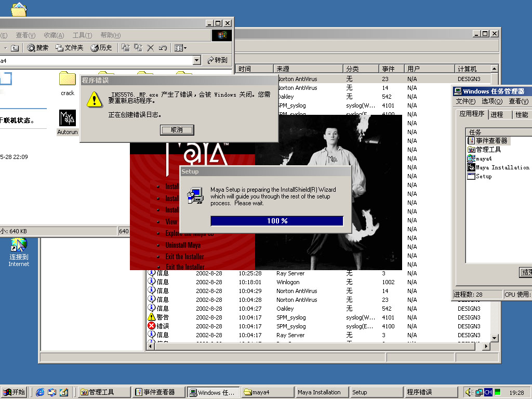Click the Winlogon source cell

click(288, 282)
